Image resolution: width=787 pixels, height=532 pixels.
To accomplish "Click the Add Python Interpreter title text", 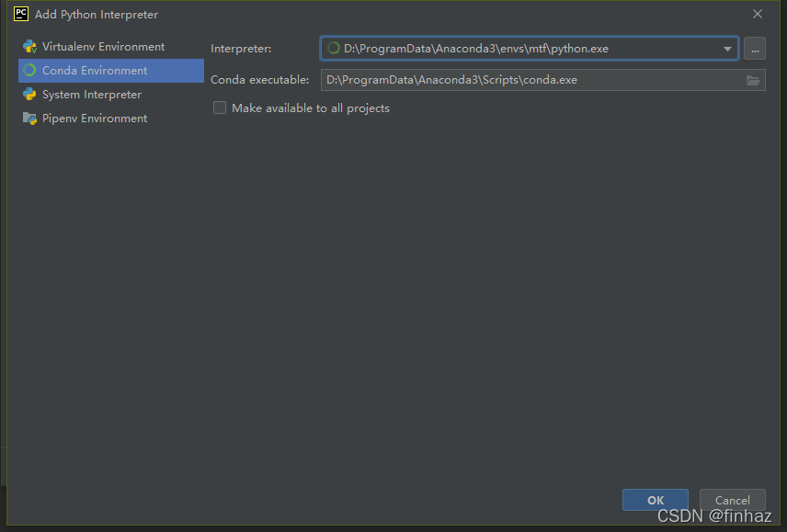I will (x=97, y=15).
